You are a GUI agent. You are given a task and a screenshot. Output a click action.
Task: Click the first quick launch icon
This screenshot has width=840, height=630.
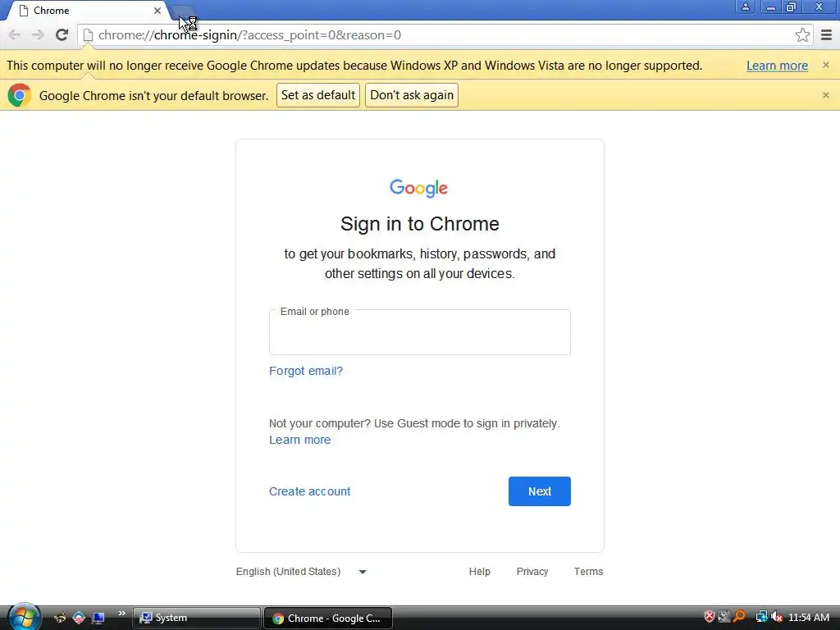[x=60, y=618]
